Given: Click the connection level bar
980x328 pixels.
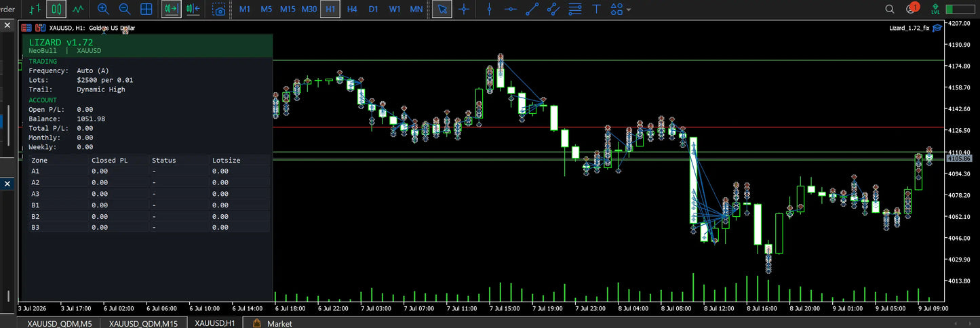Looking at the screenshot, I should click(959, 9).
